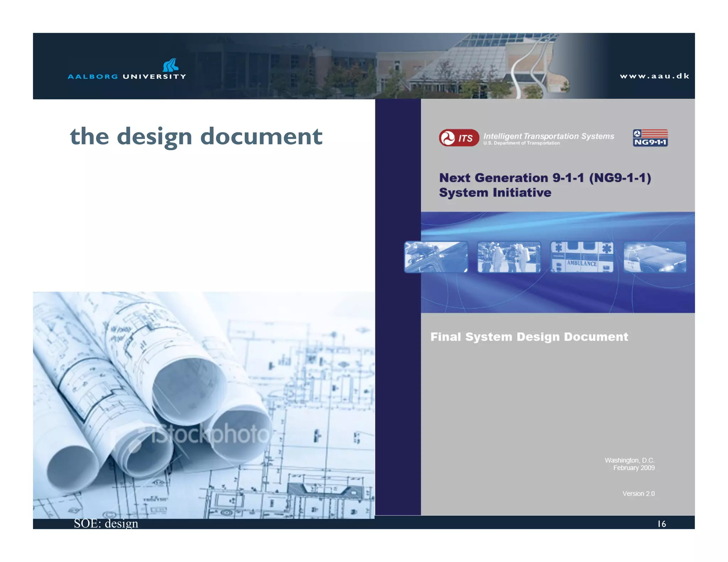Image resolution: width=728 pixels, height=562 pixels.
Task: Click 'Next Generation 9-1-1 (NG9-1-1)' heading
Action: (x=545, y=178)
